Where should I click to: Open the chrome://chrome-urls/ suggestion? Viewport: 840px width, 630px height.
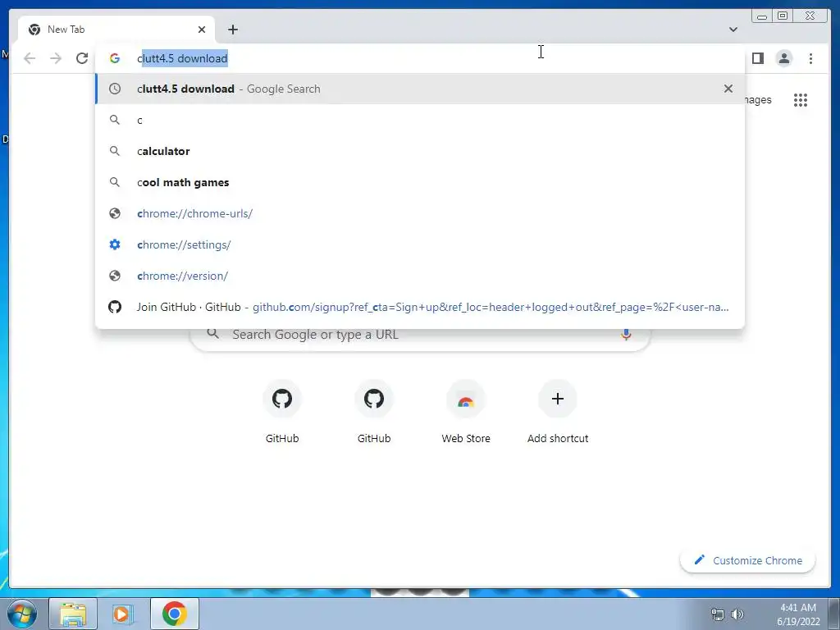419,213
